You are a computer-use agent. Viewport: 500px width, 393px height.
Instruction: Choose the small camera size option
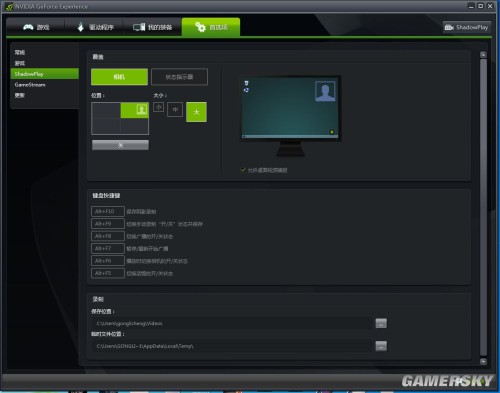point(159,107)
